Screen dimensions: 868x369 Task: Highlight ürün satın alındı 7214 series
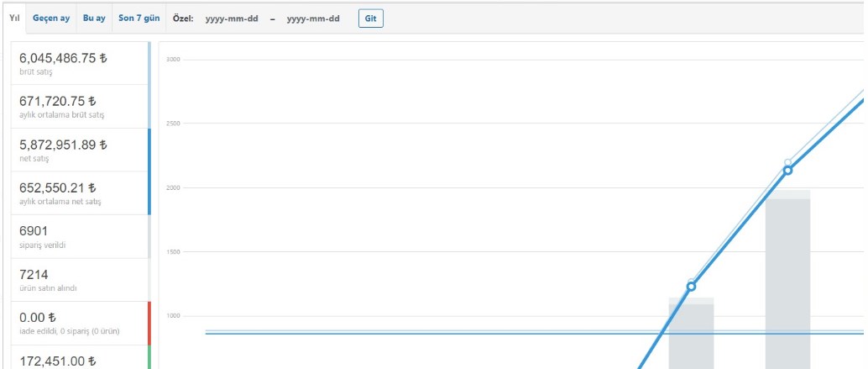tap(81, 280)
